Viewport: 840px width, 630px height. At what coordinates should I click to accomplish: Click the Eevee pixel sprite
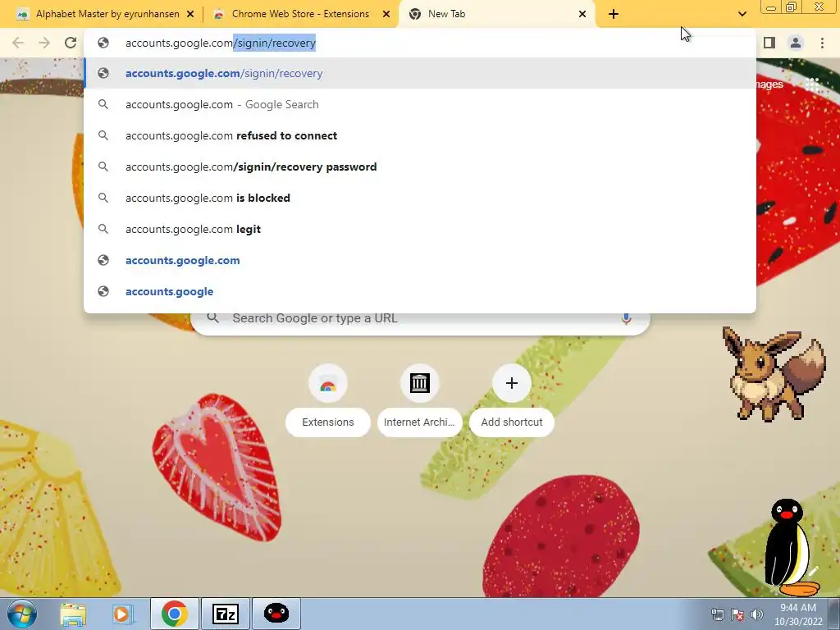tap(773, 373)
